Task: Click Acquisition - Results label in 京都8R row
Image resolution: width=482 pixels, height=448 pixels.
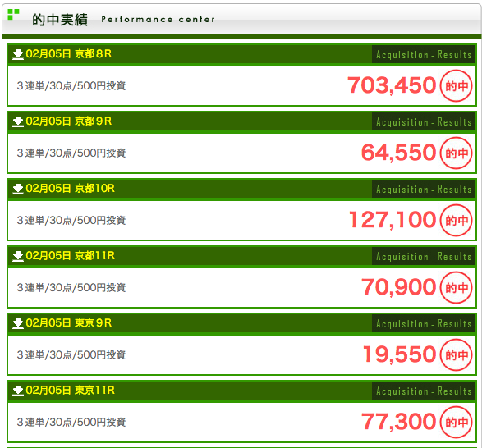Action: pyautogui.click(x=424, y=55)
